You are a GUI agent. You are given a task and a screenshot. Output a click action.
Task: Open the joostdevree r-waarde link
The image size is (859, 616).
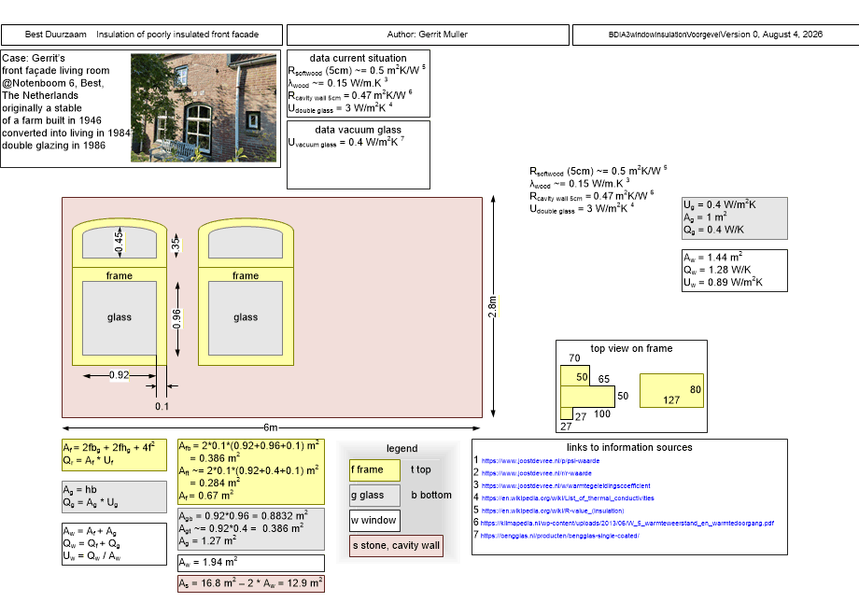(x=536, y=473)
